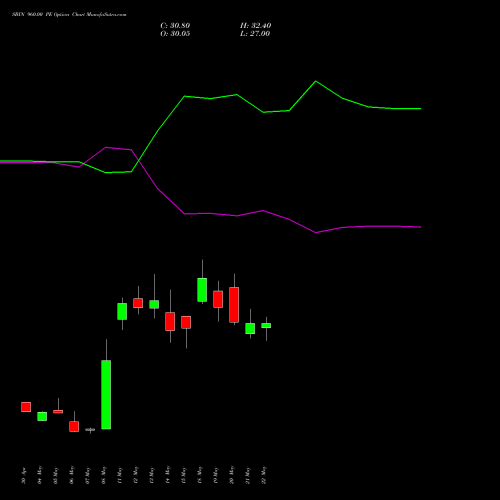The height and width of the screenshot is (500, 500).
Task: Click the 08 May date label
Action: click(x=103, y=475)
